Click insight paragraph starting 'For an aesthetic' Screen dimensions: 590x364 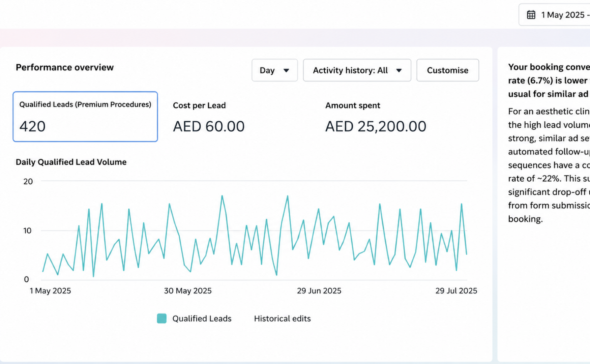pyautogui.click(x=549, y=165)
